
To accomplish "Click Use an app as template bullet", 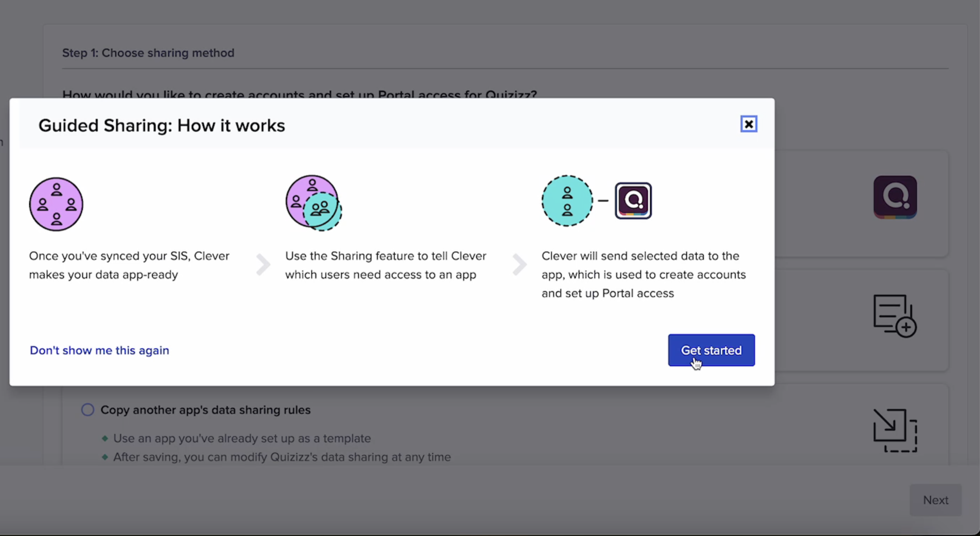I will pyautogui.click(x=242, y=438).
